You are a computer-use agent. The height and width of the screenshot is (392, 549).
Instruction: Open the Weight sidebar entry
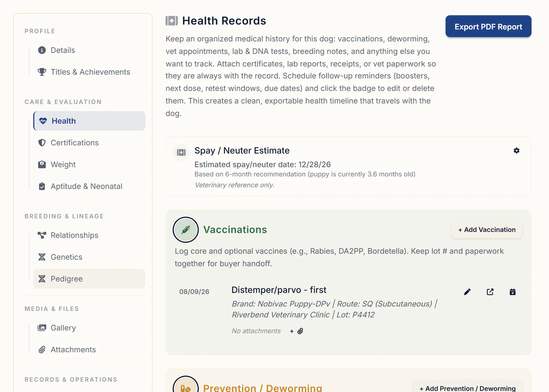point(89,164)
